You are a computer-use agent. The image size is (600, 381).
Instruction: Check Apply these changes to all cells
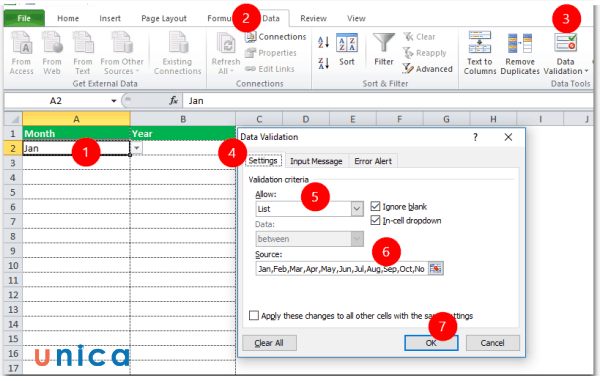tap(254, 316)
